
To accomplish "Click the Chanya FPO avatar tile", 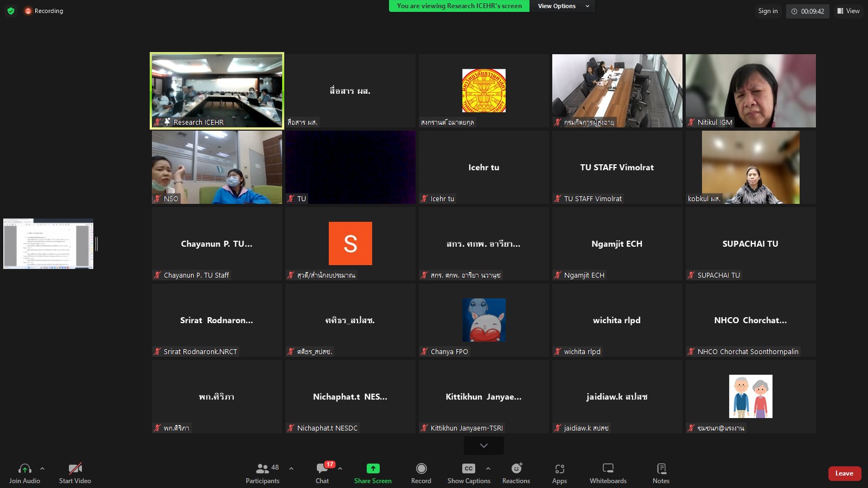I will [x=484, y=320].
